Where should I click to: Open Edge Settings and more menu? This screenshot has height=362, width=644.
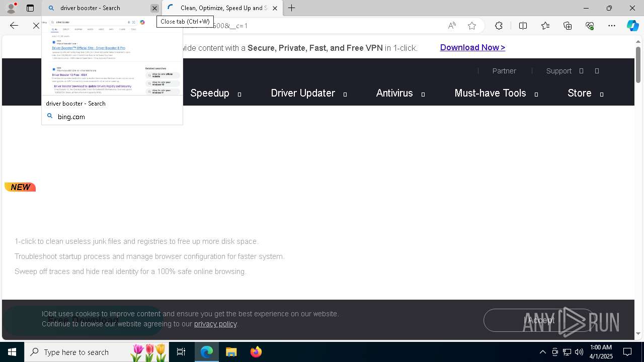point(612,26)
